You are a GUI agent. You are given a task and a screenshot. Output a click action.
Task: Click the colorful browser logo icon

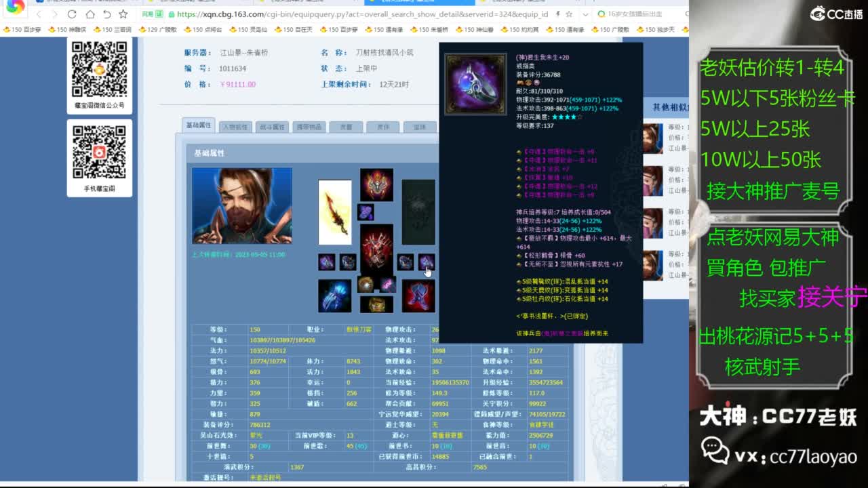click(15, 6)
